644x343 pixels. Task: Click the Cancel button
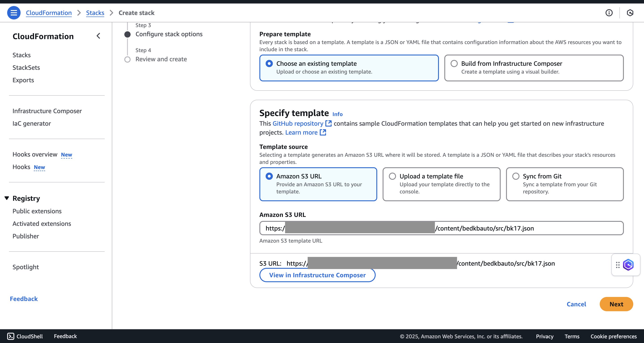point(576,304)
